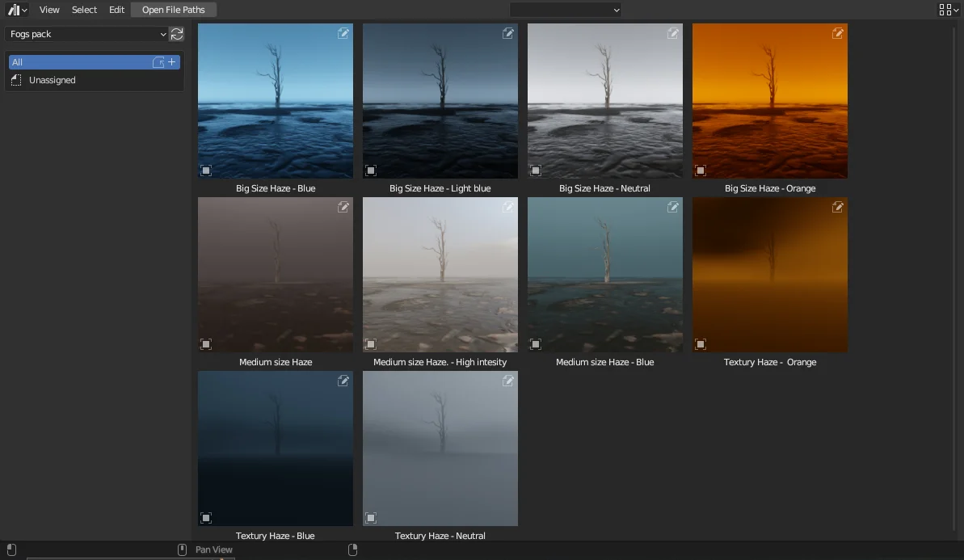Screen dimensions: 964x560
Task: Click the pencil icon on Medium size Haze - Blue
Action: tap(673, 207)
